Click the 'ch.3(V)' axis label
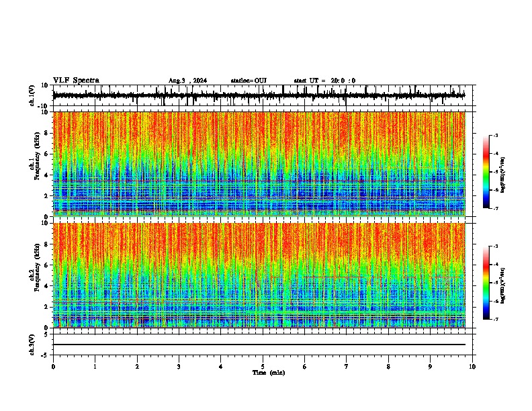Viewport: 532px width, 411px height. coord(32,345)
